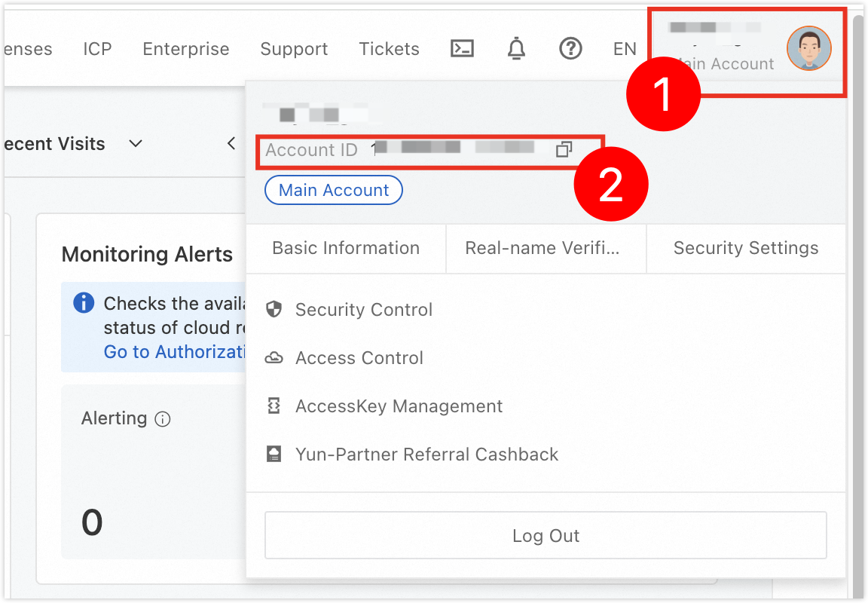868x603 pixels.
Task: Copy the Account ID with copy icon
Action: click(x=564, y=149)
